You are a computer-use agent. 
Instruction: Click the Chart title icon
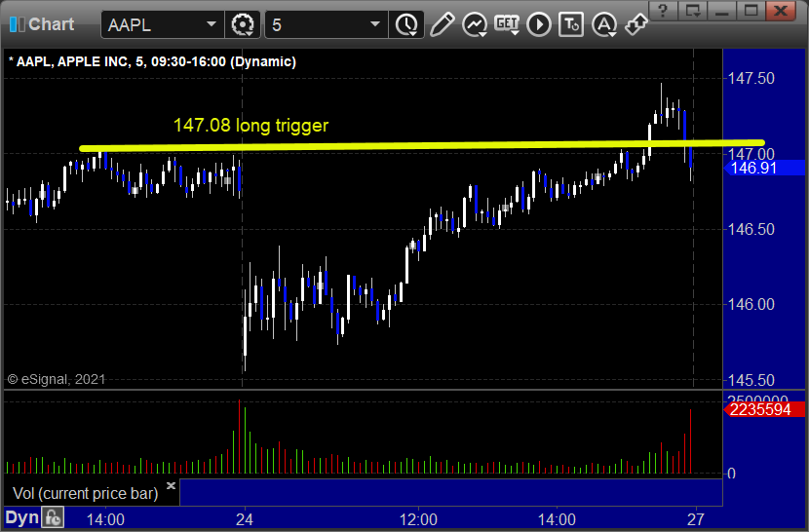tap(17, 24)
